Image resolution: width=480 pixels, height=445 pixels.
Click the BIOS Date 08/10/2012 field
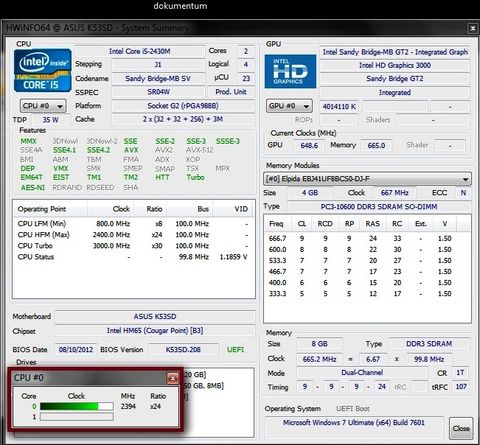[x=76, y=349]
